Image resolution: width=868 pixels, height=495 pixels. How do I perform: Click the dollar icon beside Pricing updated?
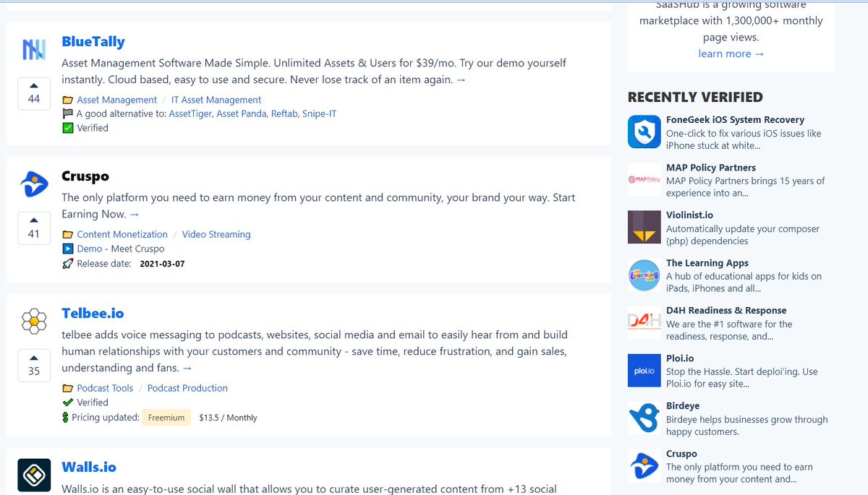tap(66, 417)
